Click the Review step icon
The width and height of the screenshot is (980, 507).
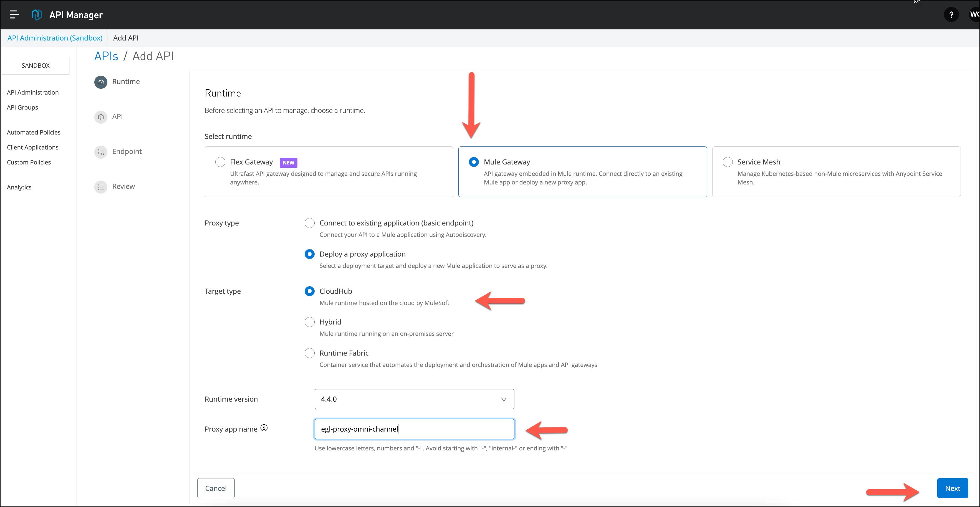(100, 187)
